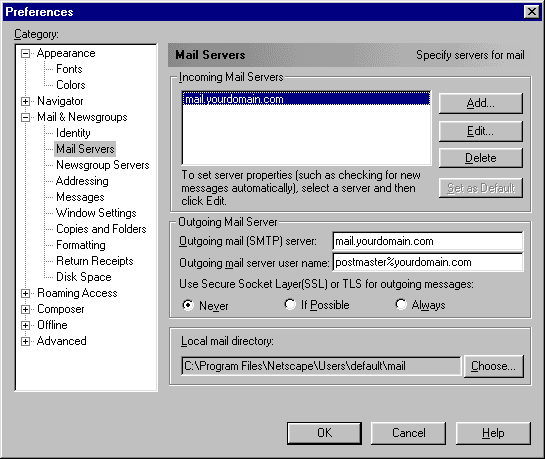Click the outgoing SMTP server field

(x=428, y=241)
